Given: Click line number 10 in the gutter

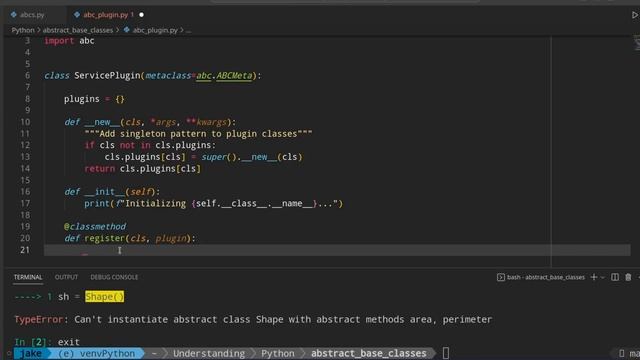Looking at the screenshot, I should [x=25, y=122].
